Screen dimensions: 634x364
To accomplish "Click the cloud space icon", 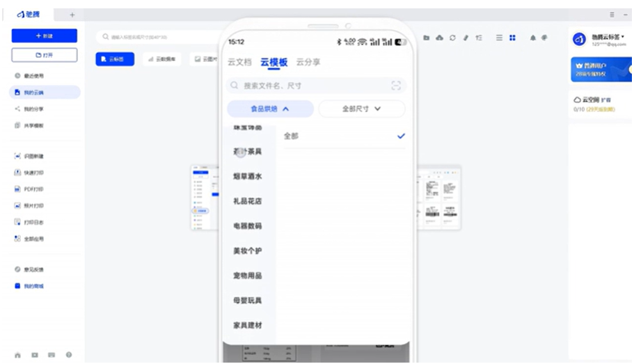I will click(x=577, y=100).
